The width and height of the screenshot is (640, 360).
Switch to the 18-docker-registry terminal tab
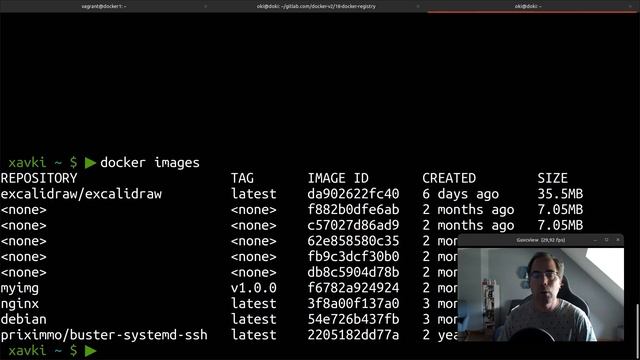pyautogui.click(x=316, y=6)
